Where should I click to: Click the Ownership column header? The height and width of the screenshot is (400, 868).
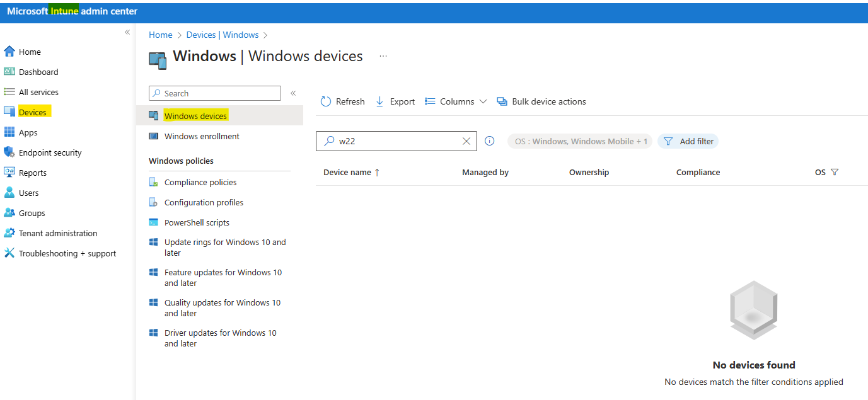click(x=589, y=172)
